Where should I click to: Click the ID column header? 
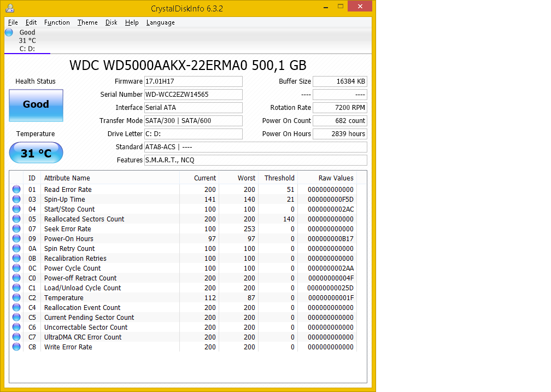[x=32, y=178]
